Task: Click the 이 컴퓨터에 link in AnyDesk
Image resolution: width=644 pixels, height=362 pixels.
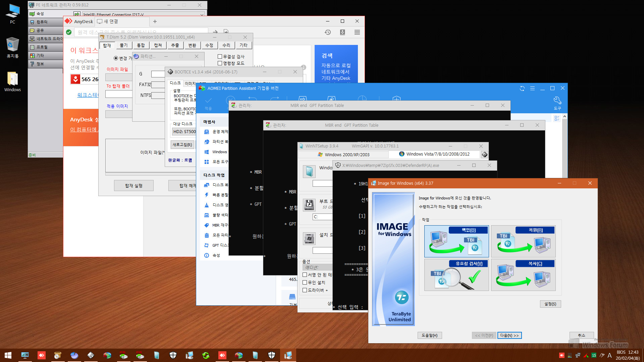Action: pyautogui.click(x=84, y=130)
